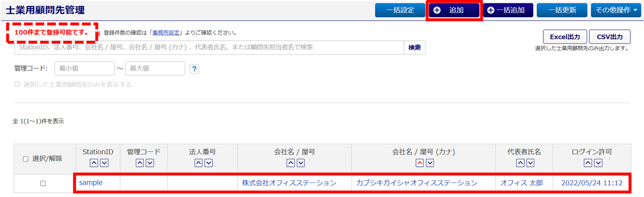Sort 会社名 / 屋号 (カナ) column ascending

pyautogui.click(x=419, y=163)
